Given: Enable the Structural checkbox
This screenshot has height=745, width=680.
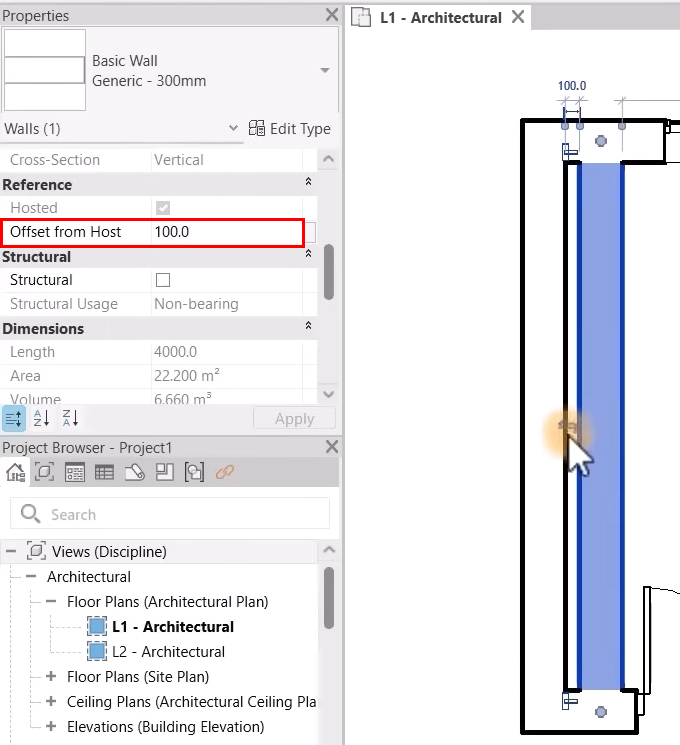Looking at the screenshot, I should pos(163,280).
